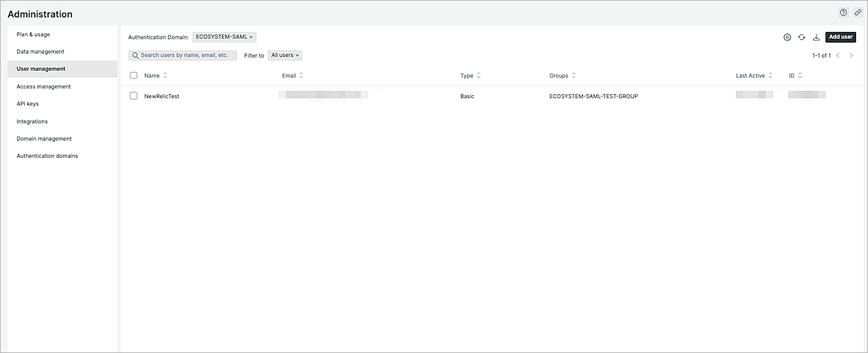Image resolution: width=868 pixels, height=353 pixels.
Task: Focus the search users input field
Action: pyautogui.click(x=183, y=56)
